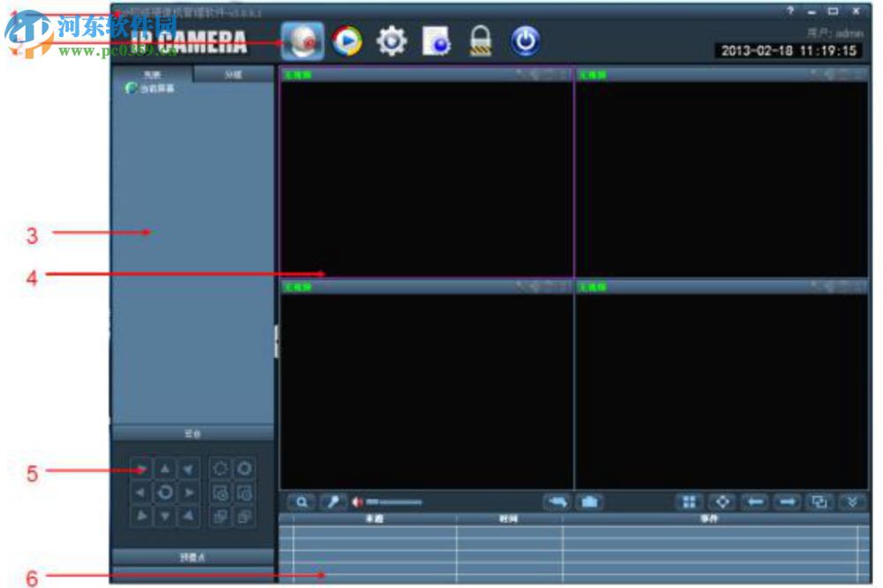This screenshot has width=883, height=588.
Task: Open the settings gear in top toolbar
Action: pyautogui.click(x=392, y=41)
